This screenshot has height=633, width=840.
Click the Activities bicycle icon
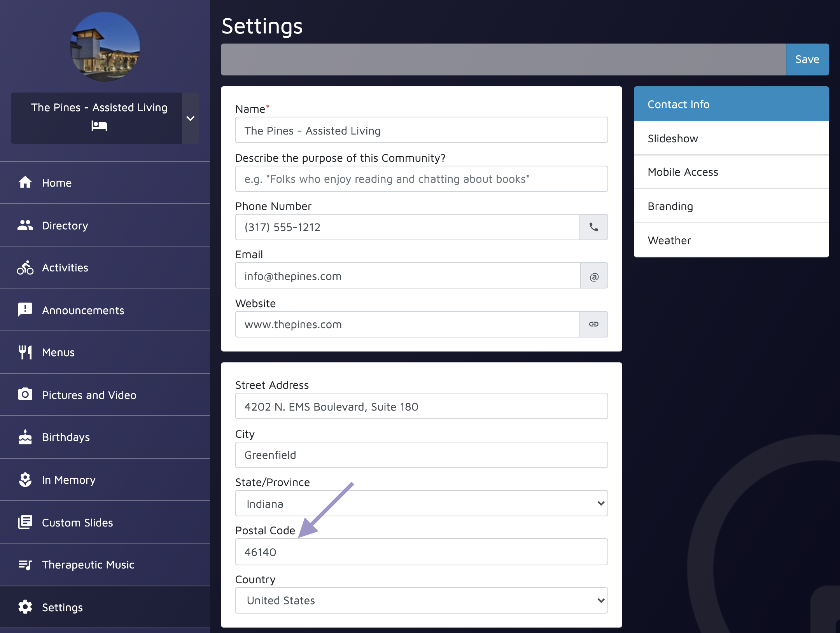25,268
